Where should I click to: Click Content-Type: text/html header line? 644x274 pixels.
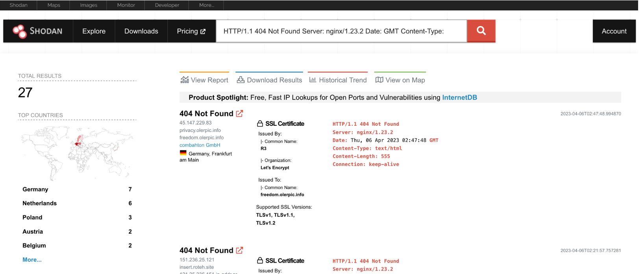click(x=367, y=148)
